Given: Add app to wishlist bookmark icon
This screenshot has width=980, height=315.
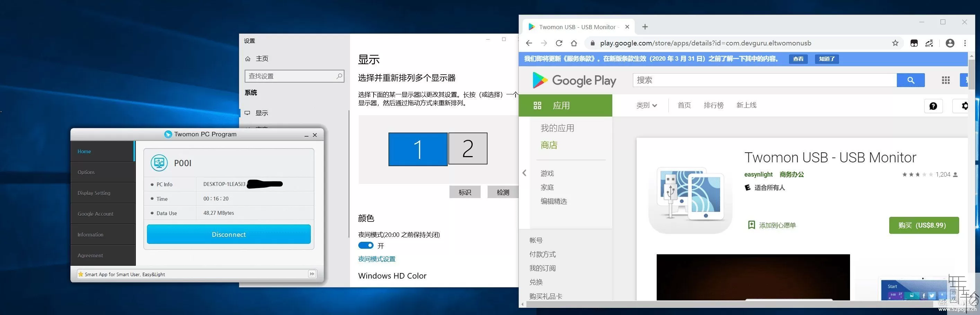Looking at the screenshot, I should point(751,225).
